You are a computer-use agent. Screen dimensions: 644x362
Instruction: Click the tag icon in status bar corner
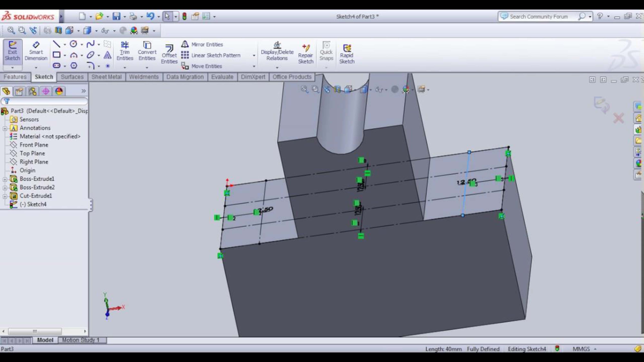click(x=638, y=349)
